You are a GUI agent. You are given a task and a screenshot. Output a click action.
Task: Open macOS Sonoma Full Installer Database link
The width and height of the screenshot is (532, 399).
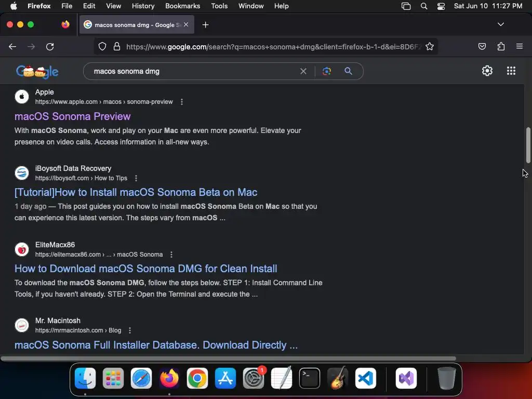(x=156, y=345)
